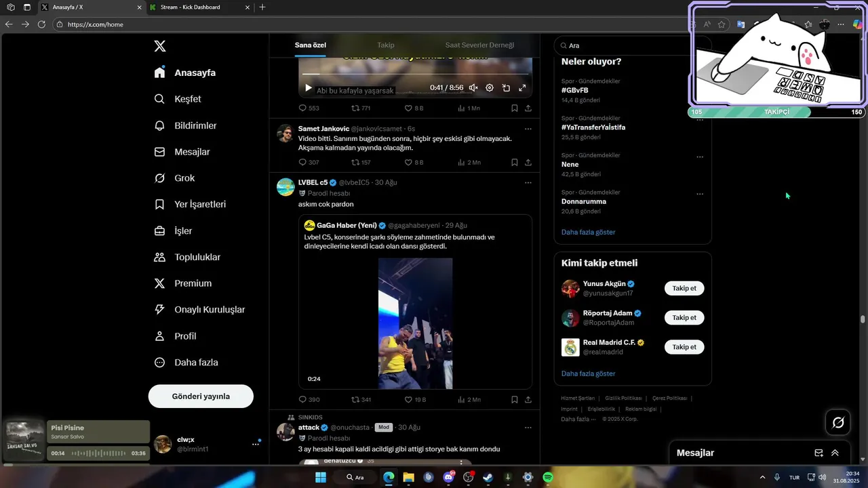Open LVBEL c5 profile avatar
This screenshot has width=868, height=488.
point(285,187)
